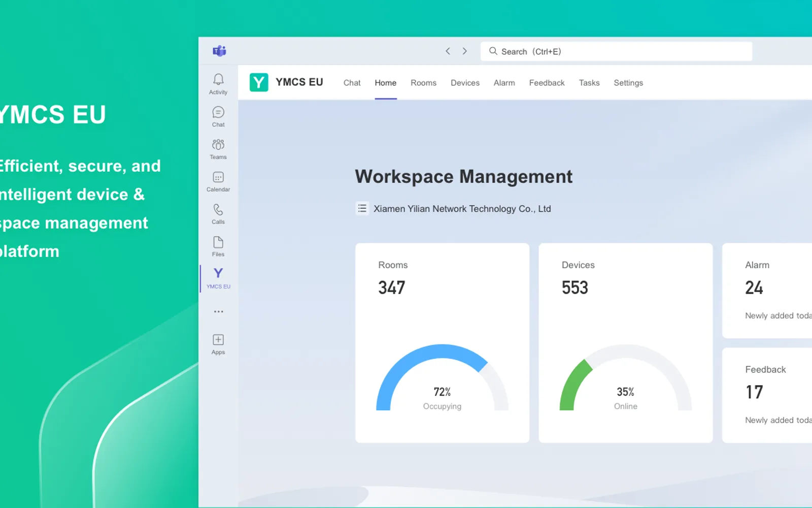Show more apps via ellipsis icon
Screen dimensions: 812x508
click(x=218, y=311)
